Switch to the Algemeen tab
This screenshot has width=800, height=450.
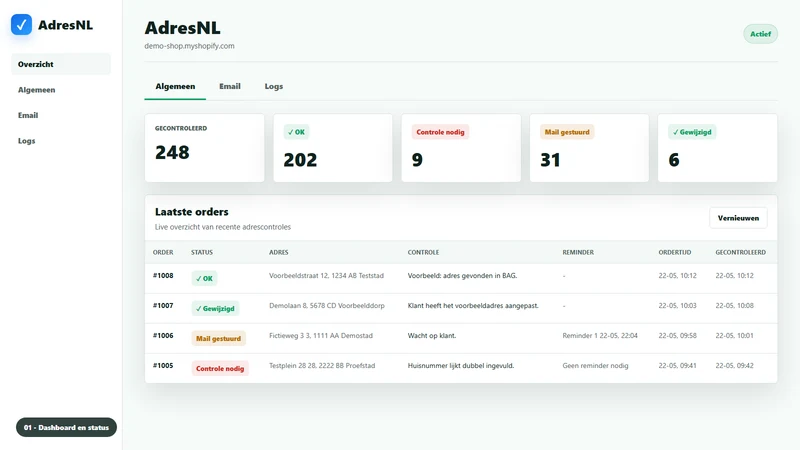point(175,86)
